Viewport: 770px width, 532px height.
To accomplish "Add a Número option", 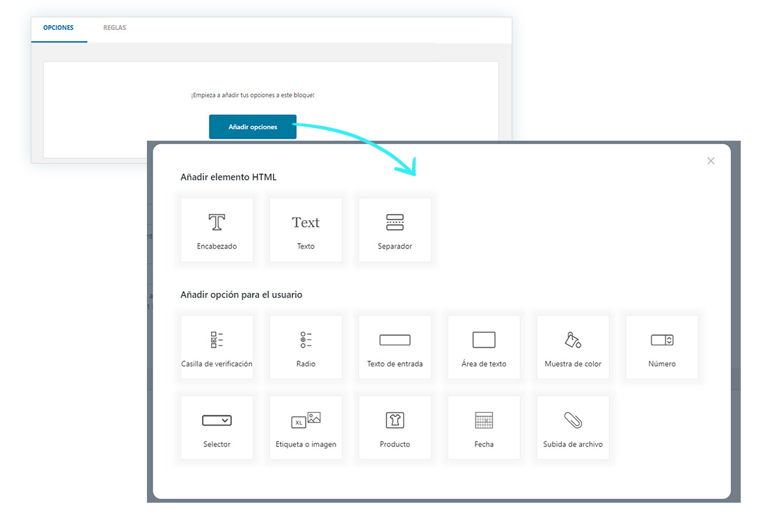I will point(662,347).
